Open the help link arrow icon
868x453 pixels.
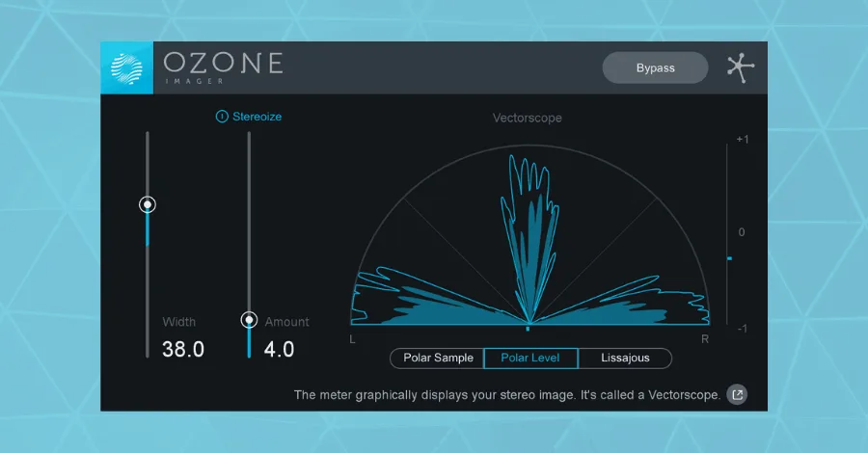point(738,394)
